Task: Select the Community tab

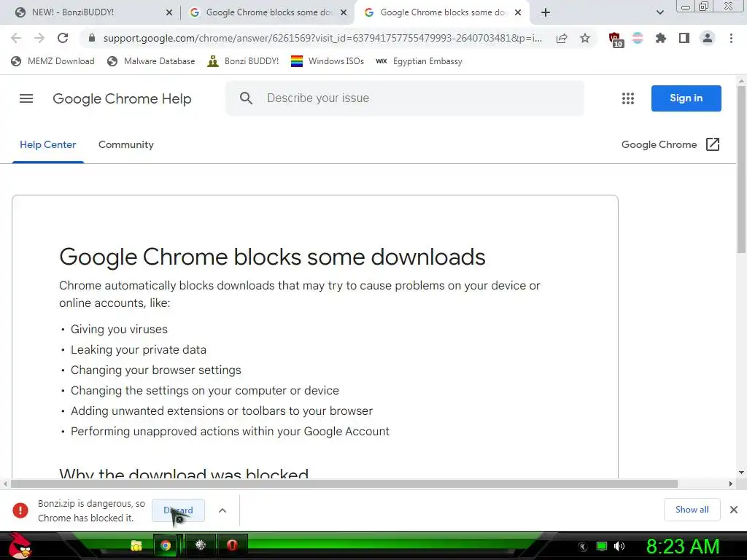Action: [x=125, y=145]
